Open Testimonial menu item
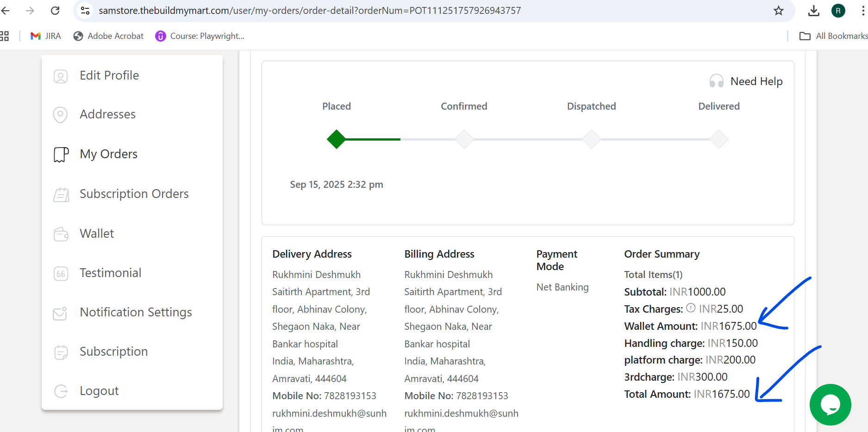The height and width of the screenshot is (432, 868). (x=111, y=273)
